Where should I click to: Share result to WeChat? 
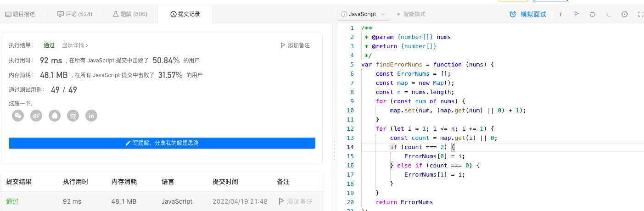[18, 116]
